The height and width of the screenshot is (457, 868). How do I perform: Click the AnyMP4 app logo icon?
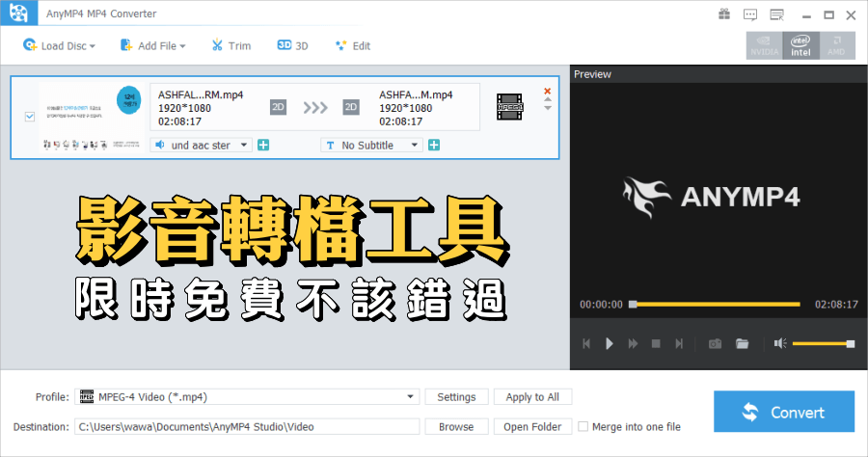coord(19,13)
